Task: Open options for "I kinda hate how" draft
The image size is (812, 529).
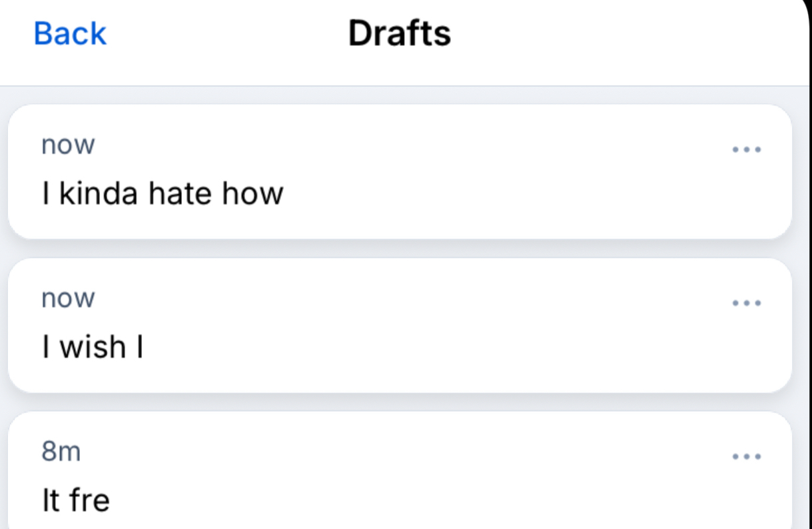Action: pos(746,150)
